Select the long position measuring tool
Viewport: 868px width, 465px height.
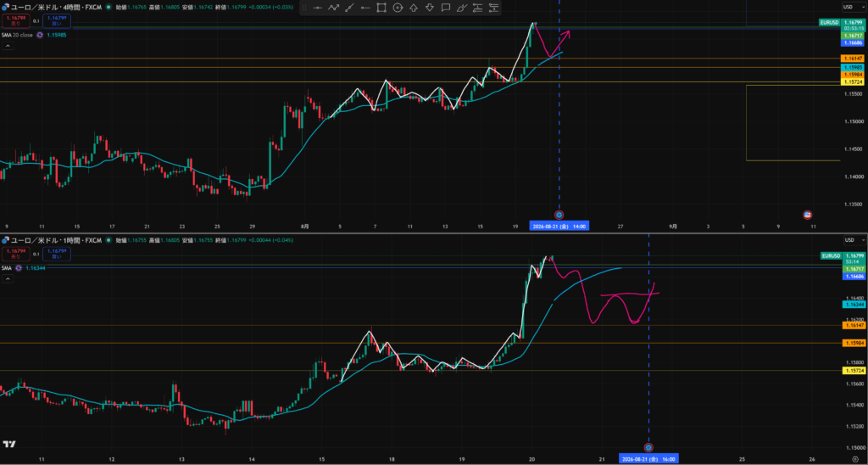click(478, 8)
